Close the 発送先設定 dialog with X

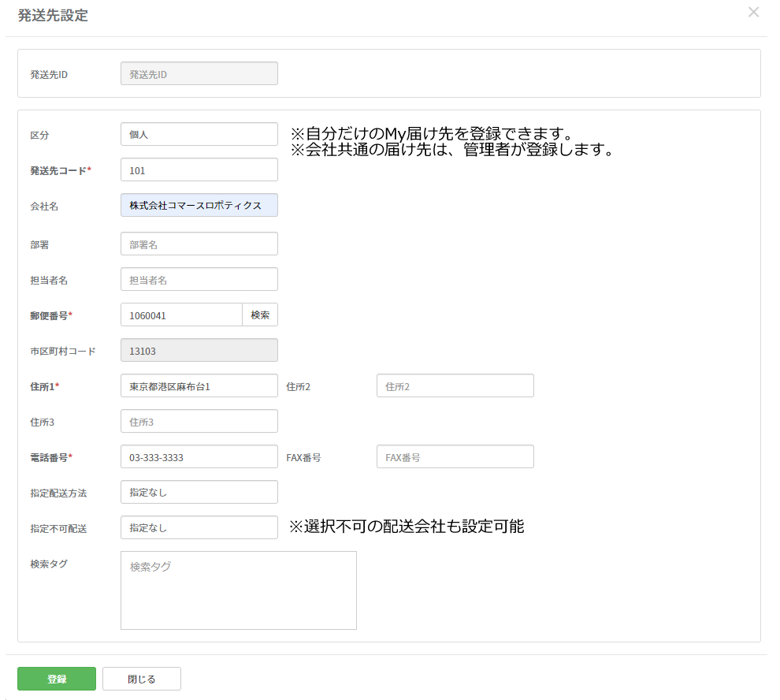click(753, 13)
